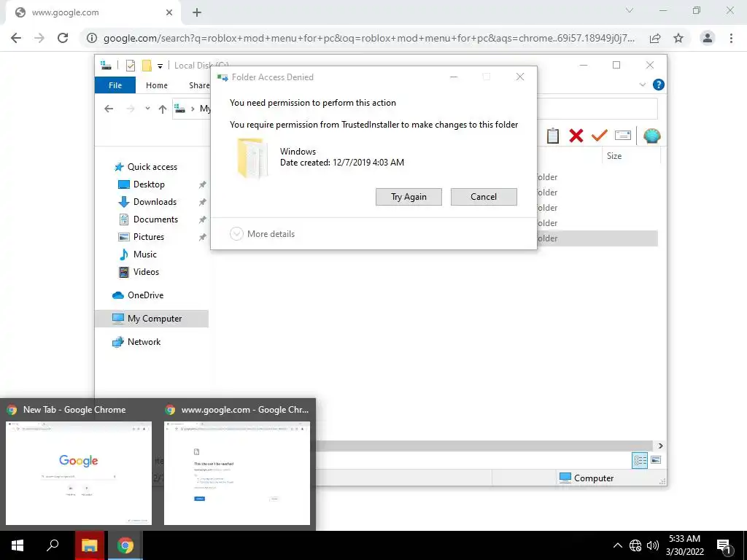747x560 pixels.
Task: Bookmark this page with the star icon
Action: [678, 38]
